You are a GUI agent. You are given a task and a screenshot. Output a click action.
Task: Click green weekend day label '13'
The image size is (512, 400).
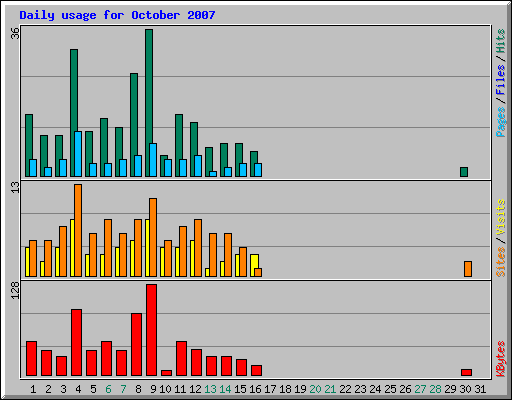tap(210, 389)
